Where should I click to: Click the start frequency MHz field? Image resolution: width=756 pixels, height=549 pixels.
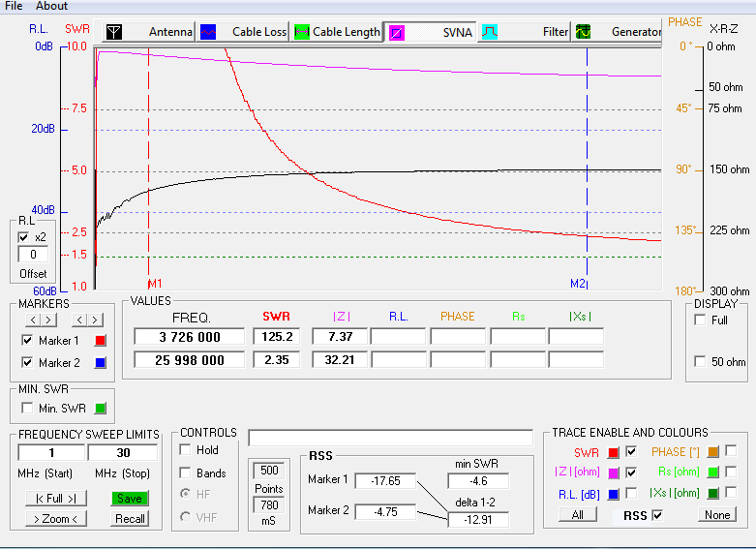50,453
